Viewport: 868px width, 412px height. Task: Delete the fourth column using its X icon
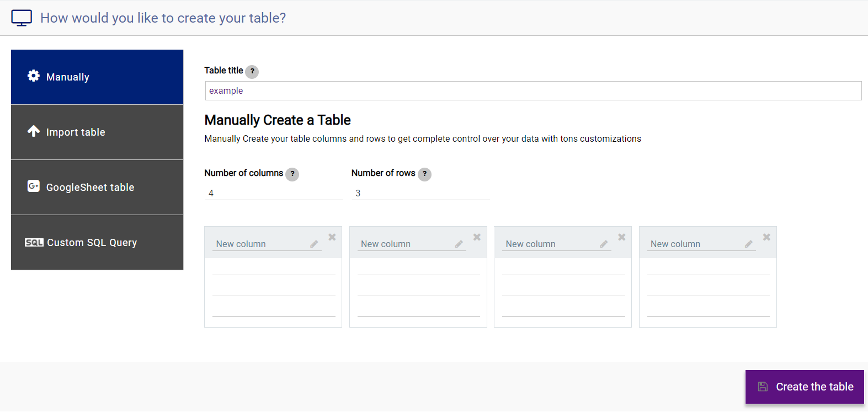pyautogui.click(x=766, y=237)
